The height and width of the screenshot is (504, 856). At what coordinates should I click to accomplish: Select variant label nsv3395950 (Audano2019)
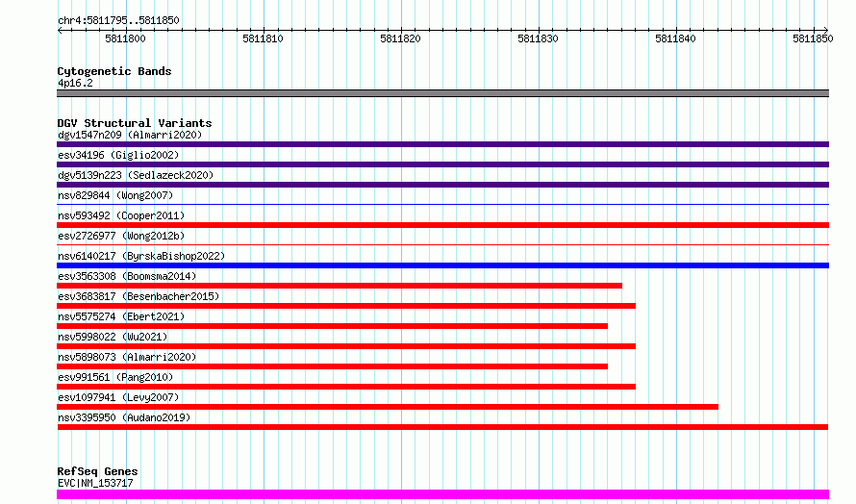coord(124,417)
